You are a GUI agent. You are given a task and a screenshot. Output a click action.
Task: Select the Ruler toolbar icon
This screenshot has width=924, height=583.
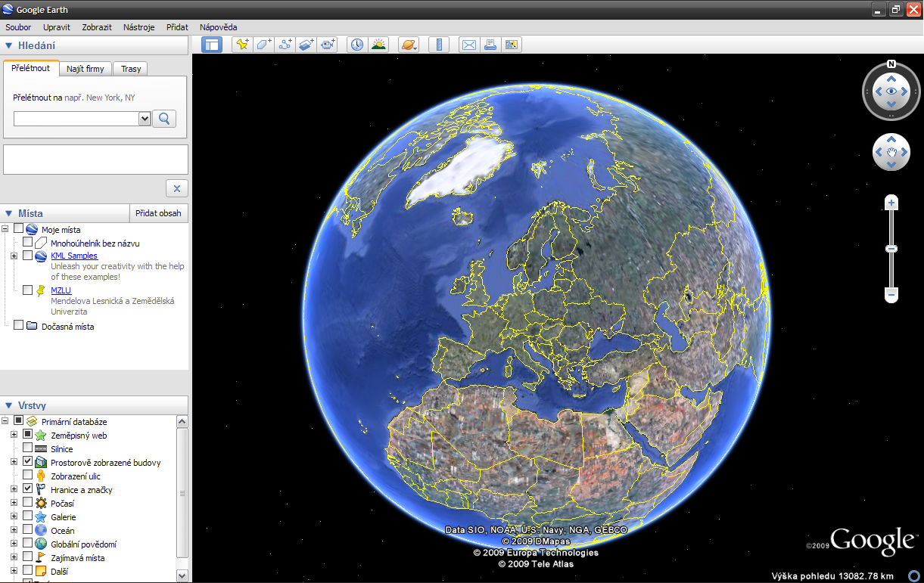(439, 45)
